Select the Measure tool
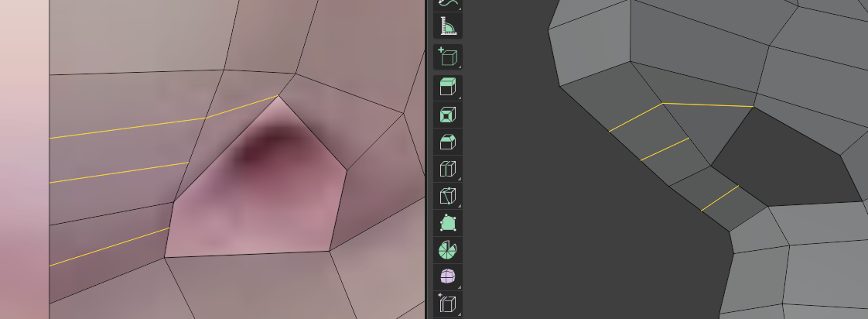This screenshot has height=319, width=868. 448,26
